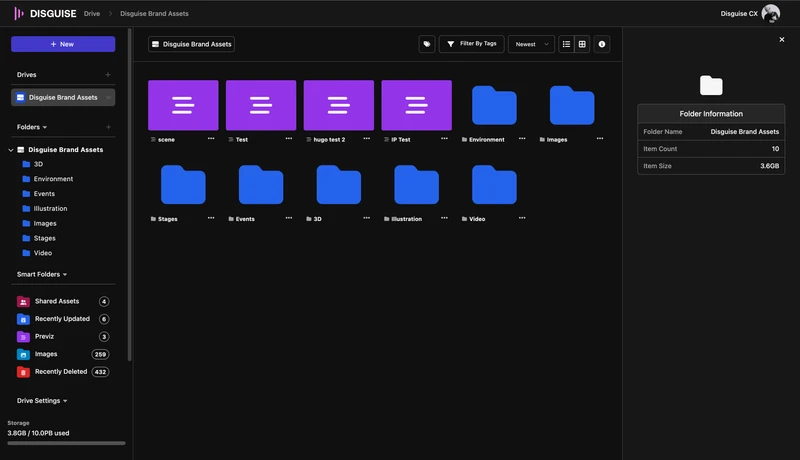Open the Shared Assets smart folder
Screen dimensions: 800x460
63,301
